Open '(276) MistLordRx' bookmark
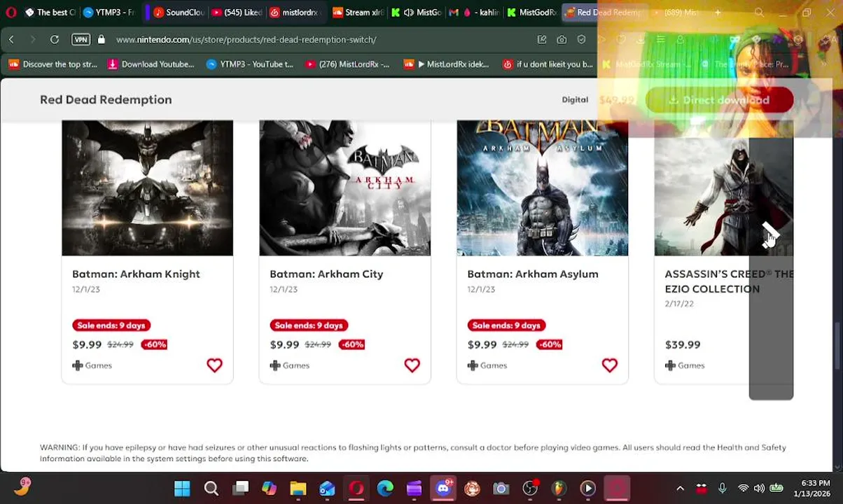843x504 pixels. point(347,64)
